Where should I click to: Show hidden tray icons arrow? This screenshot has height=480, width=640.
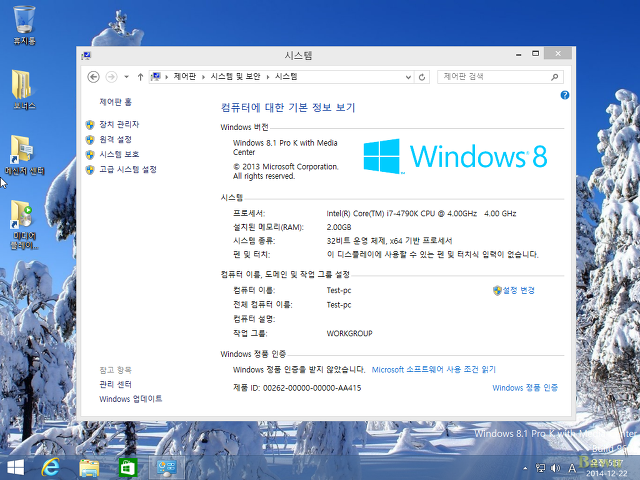(x=525, y=468)
